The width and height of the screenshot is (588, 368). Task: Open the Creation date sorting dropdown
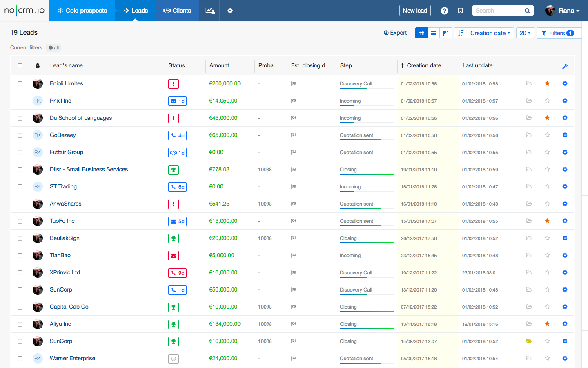pos(490,33)
